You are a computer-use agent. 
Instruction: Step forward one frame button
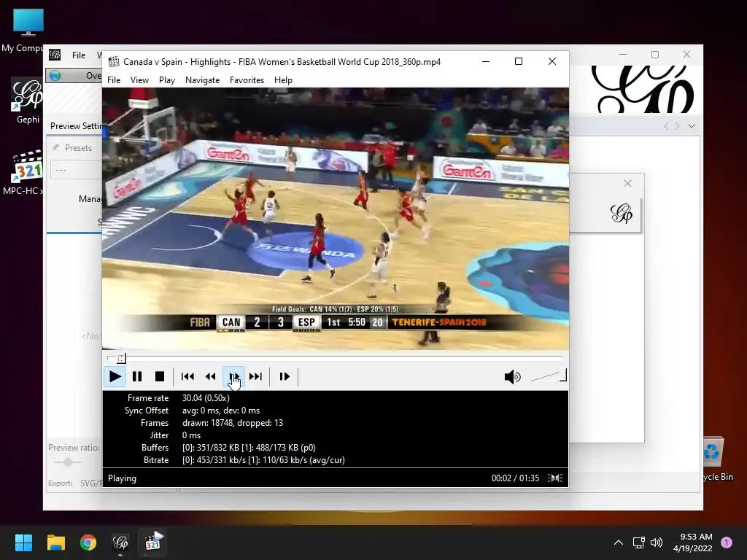click(285, 377)
